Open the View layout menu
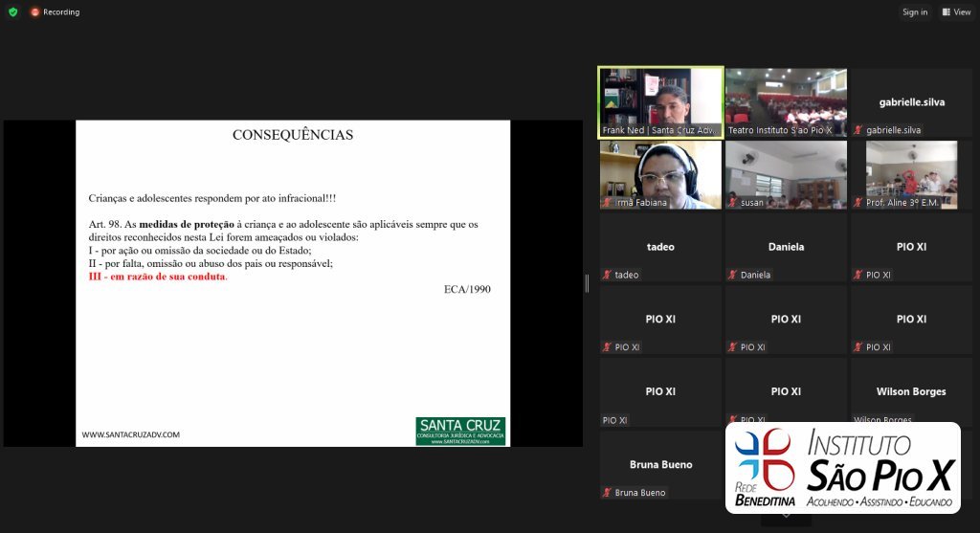This screenshot has height=533, width=980. (x=956, y=12)
